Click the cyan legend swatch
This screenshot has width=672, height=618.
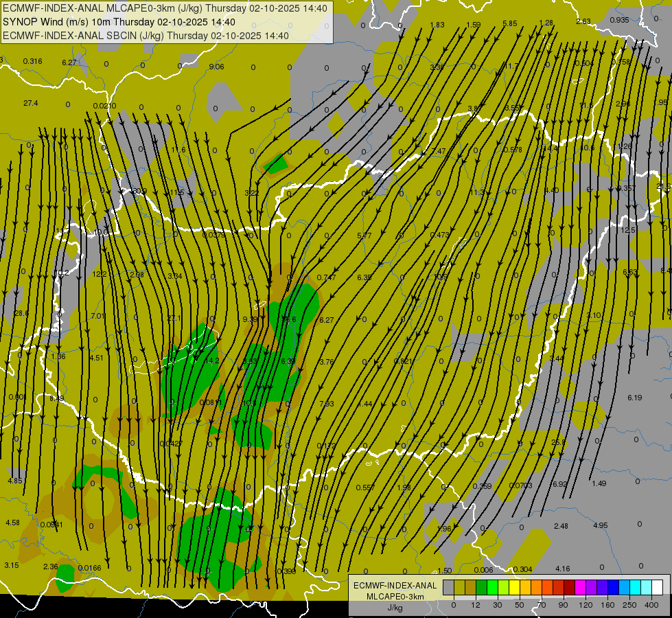point(636,588)
